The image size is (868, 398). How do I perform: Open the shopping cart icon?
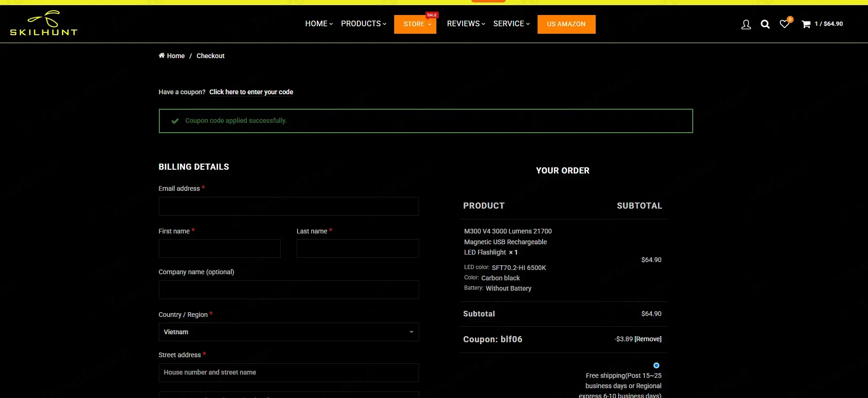click(806, 24)
